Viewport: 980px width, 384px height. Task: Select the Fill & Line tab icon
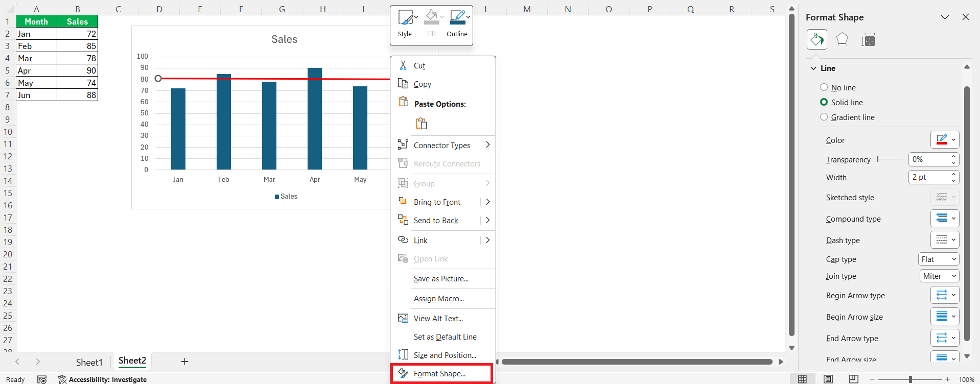816,39
